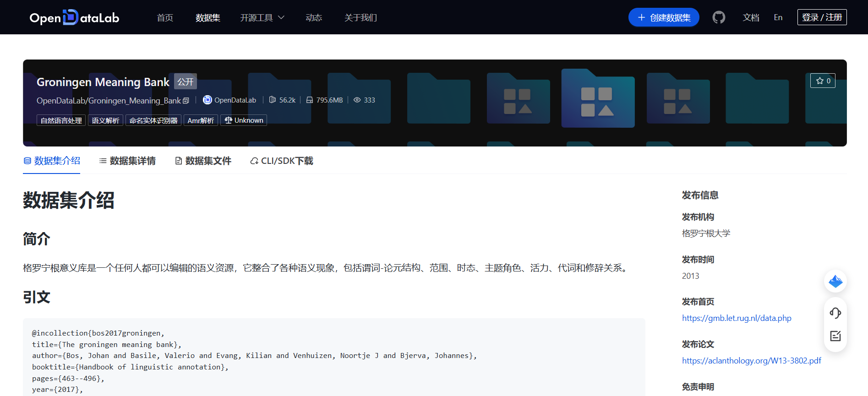This screenshot has height=396, width=868.
Task: Click 登录 / 注册 button
Action: click(822, 17)
